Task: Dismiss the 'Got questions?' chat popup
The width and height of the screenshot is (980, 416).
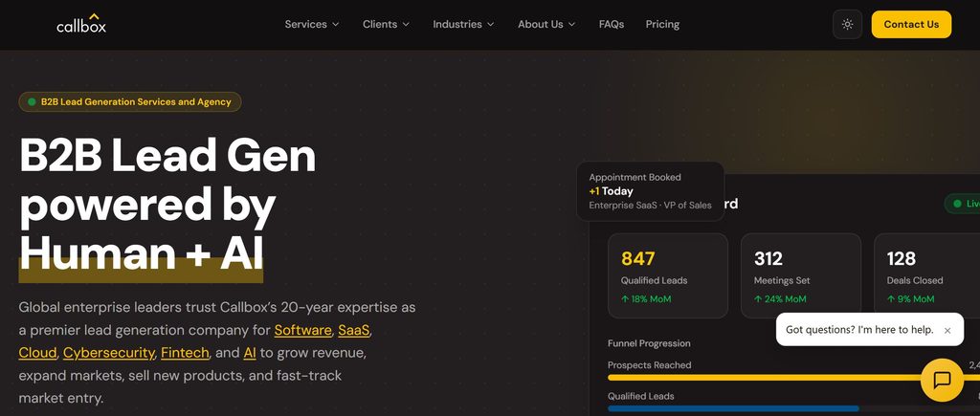Action: [947, 331]
